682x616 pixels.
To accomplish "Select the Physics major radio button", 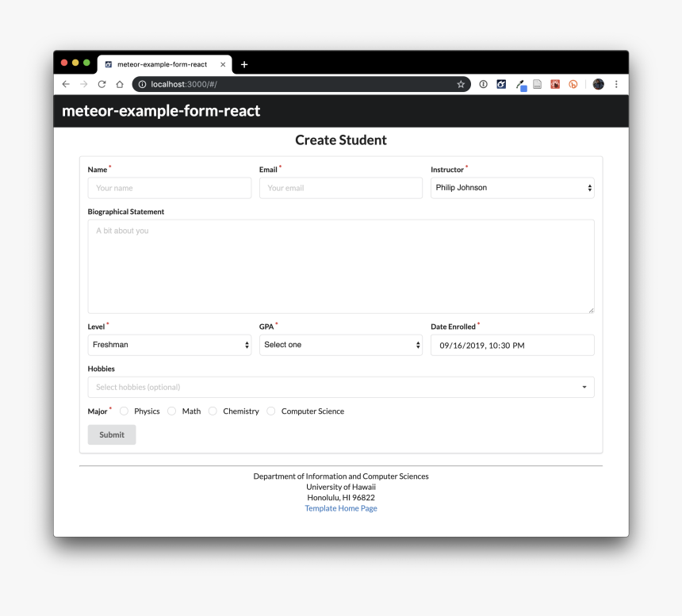I will 124,411.
